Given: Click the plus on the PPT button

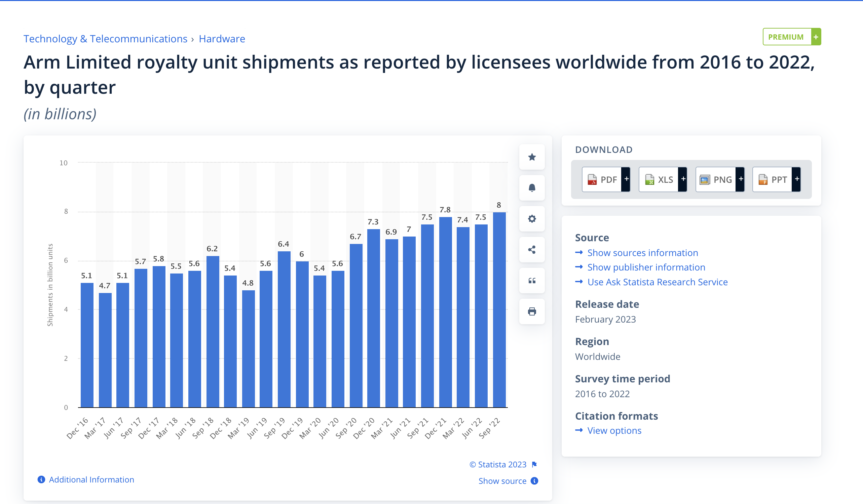Looking at the screenshot, I should coord(797,179).
